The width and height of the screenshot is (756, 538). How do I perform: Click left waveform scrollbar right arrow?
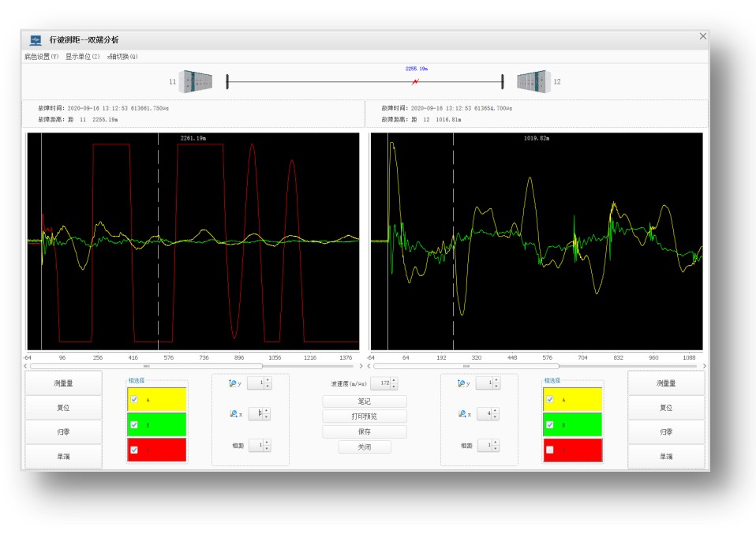(x=361, y=366)
